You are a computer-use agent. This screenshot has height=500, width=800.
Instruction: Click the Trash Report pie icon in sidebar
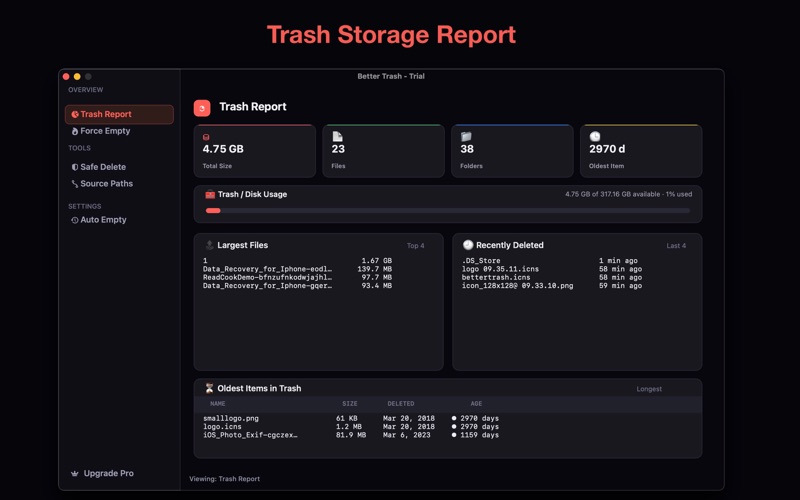75,114
